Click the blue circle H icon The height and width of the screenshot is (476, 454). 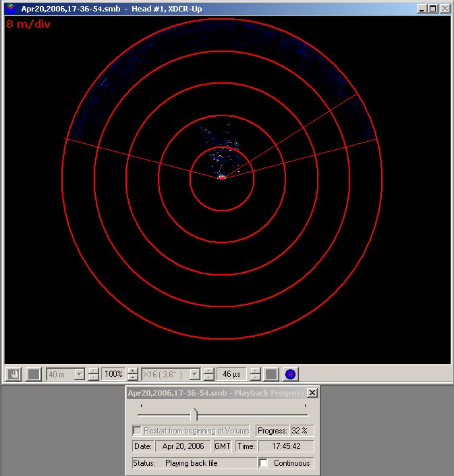point(290,374)
